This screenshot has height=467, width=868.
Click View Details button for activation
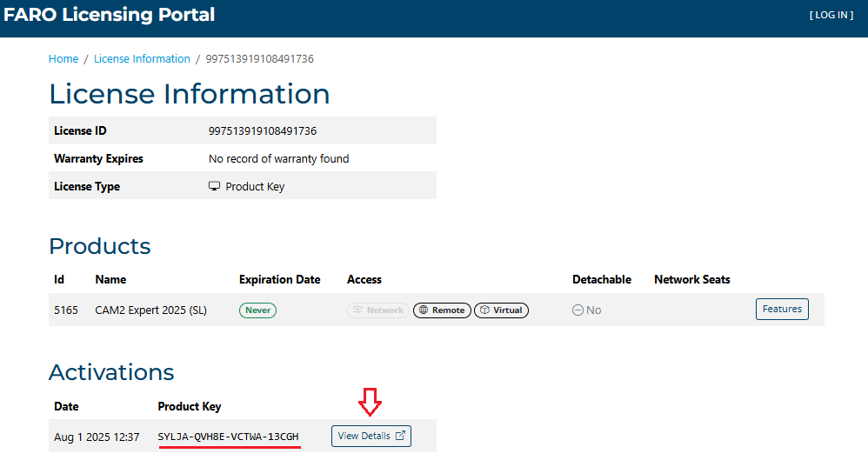(371, 436)
